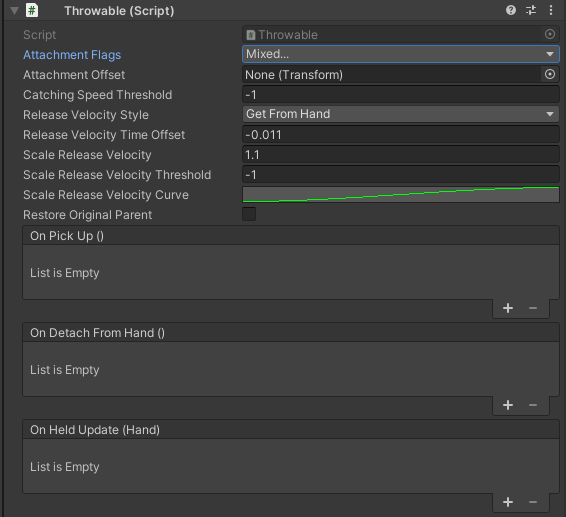Click List is Empty under On Pick Up
Viewport: 566px width, 517px height.
(65, 273)
